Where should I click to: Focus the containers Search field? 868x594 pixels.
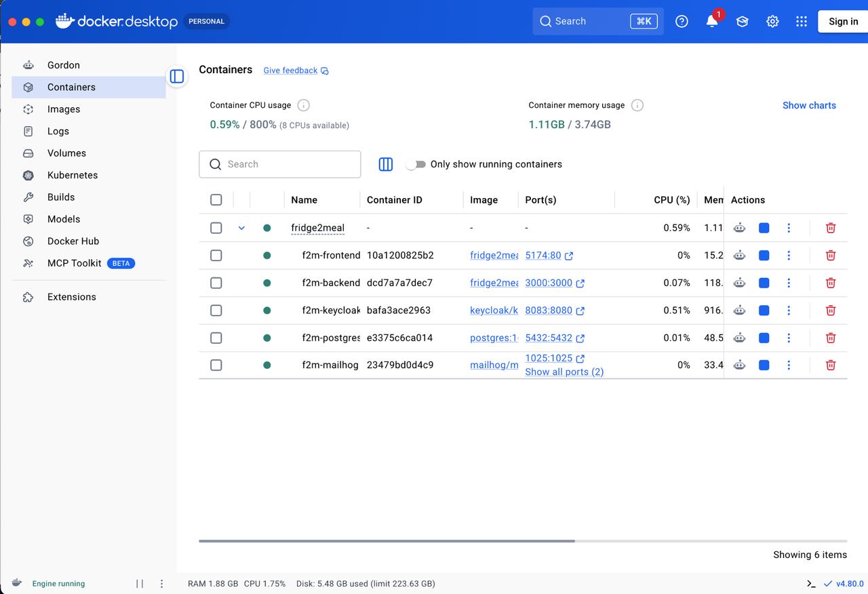tap(279, 164)
